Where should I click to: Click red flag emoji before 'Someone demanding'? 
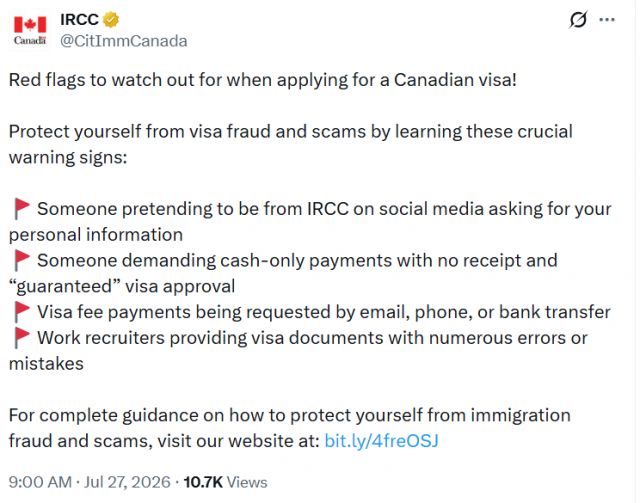pyautogui.click(x=22, y=260)
